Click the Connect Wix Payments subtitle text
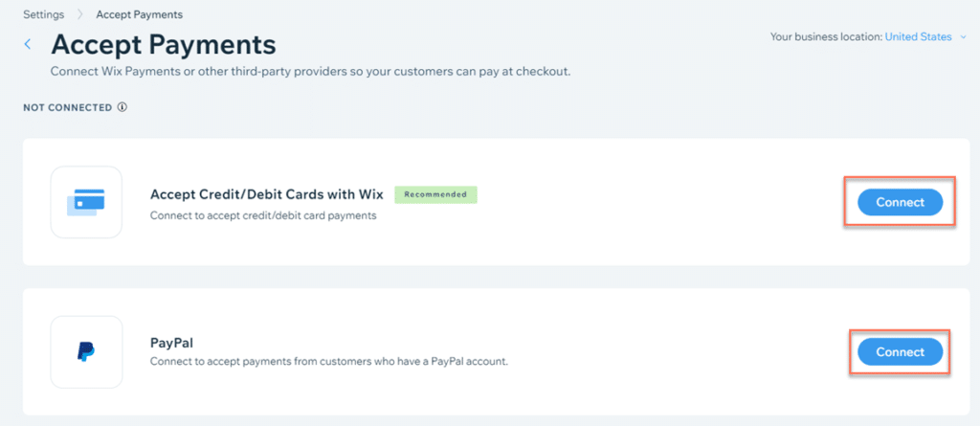The height and width of the screenshot is (426, 980). coord(310,72)
